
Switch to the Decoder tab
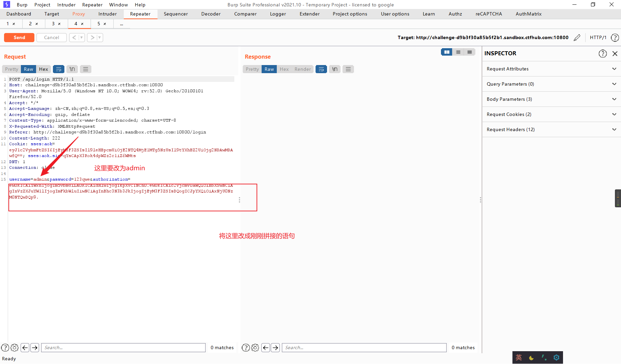coord(211,14)
